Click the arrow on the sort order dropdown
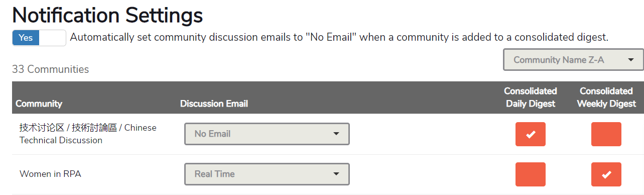This screenshot has width=644, height=195. (x=630, y=60)
